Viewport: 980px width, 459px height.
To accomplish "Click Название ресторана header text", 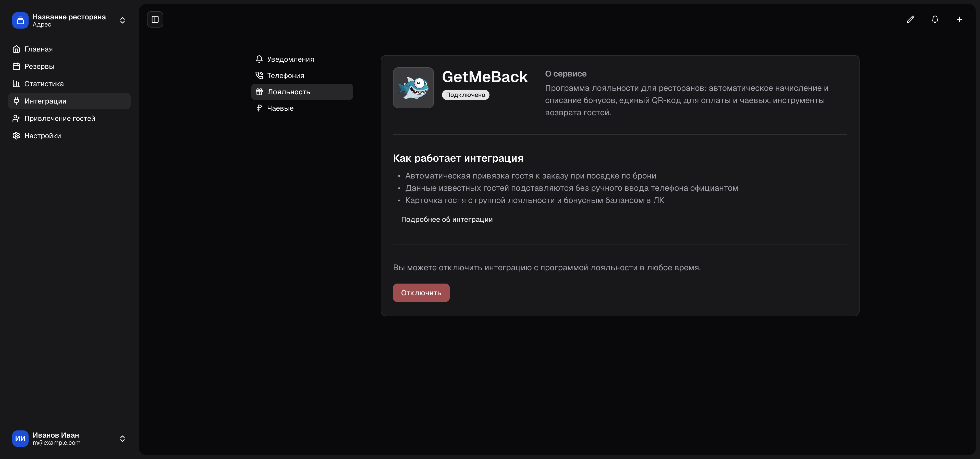I will 69,17.
